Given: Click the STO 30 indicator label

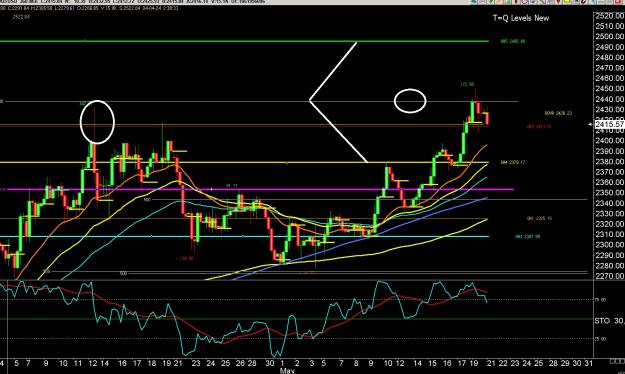Looking at the screenshot, I should click(609, 321).
